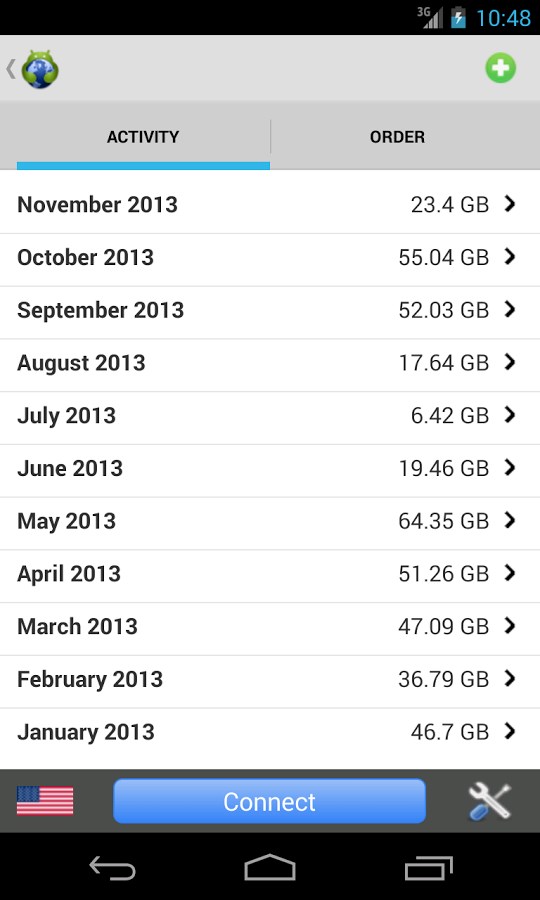Tap the back caret beside app logo

[x=10, y=69]
